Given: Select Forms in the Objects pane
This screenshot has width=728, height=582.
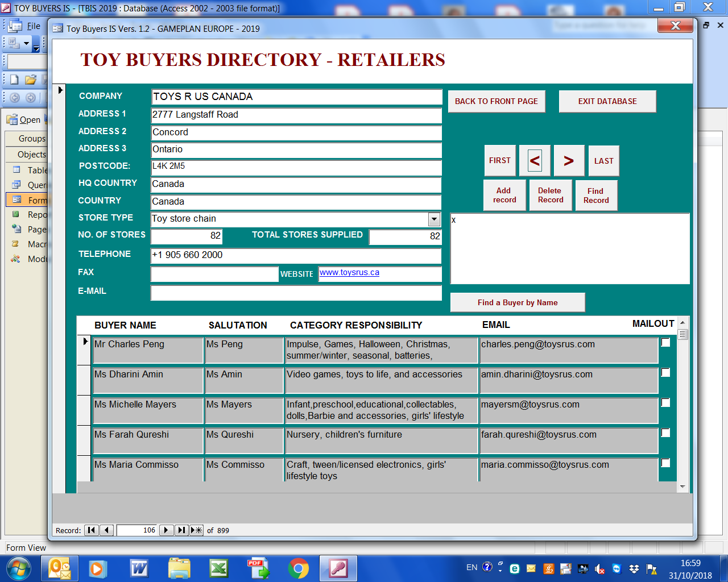Looking at the screenshot, I should (27, 199).
